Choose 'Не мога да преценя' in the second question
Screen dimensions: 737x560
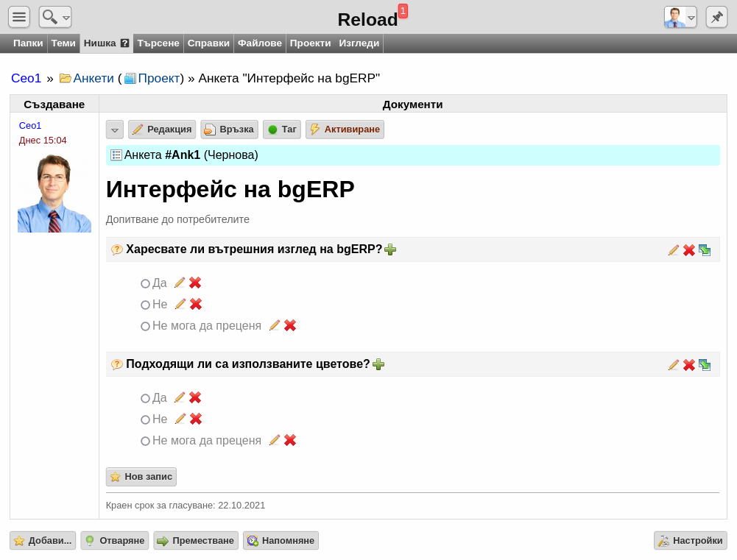[145, 441]
